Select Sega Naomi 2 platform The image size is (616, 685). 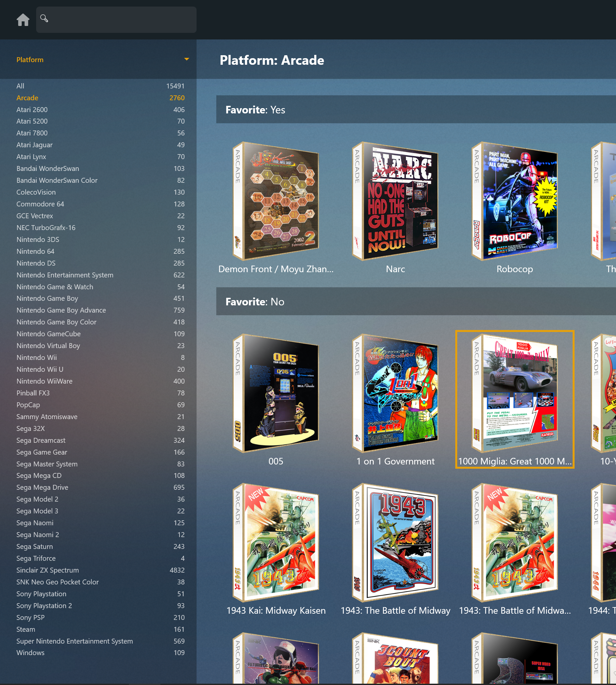(x=101, y=535)
